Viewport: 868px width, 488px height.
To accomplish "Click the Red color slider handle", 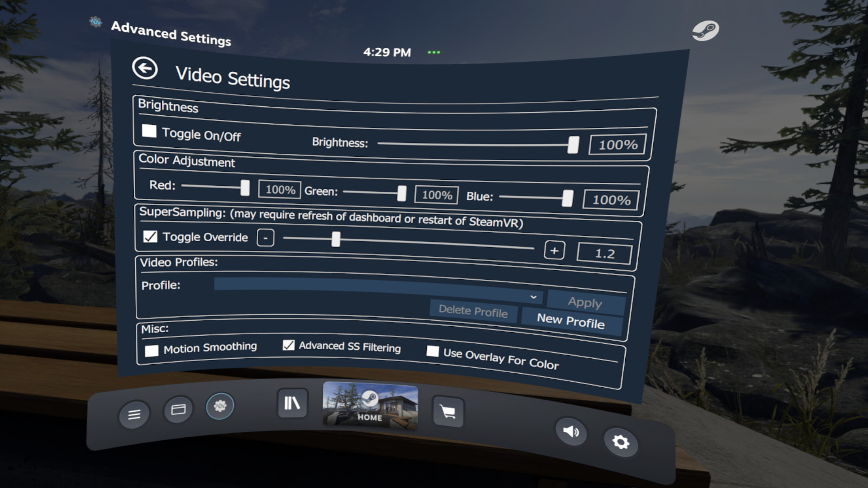I will point(245,188).
